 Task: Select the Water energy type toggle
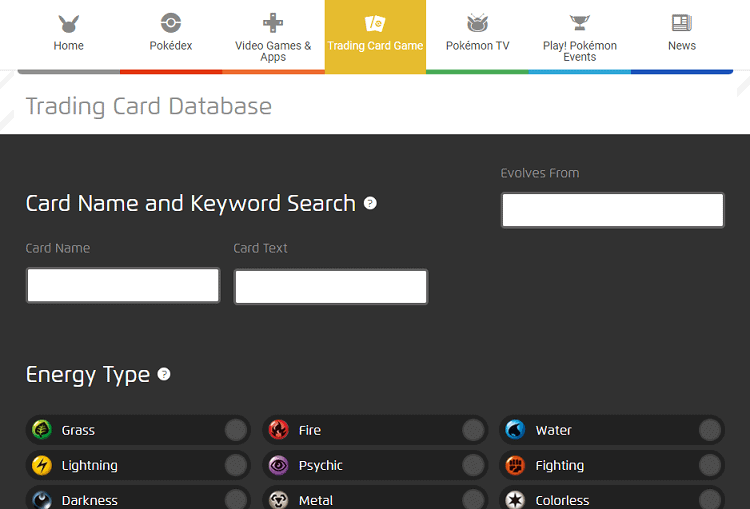click(710, 430)
